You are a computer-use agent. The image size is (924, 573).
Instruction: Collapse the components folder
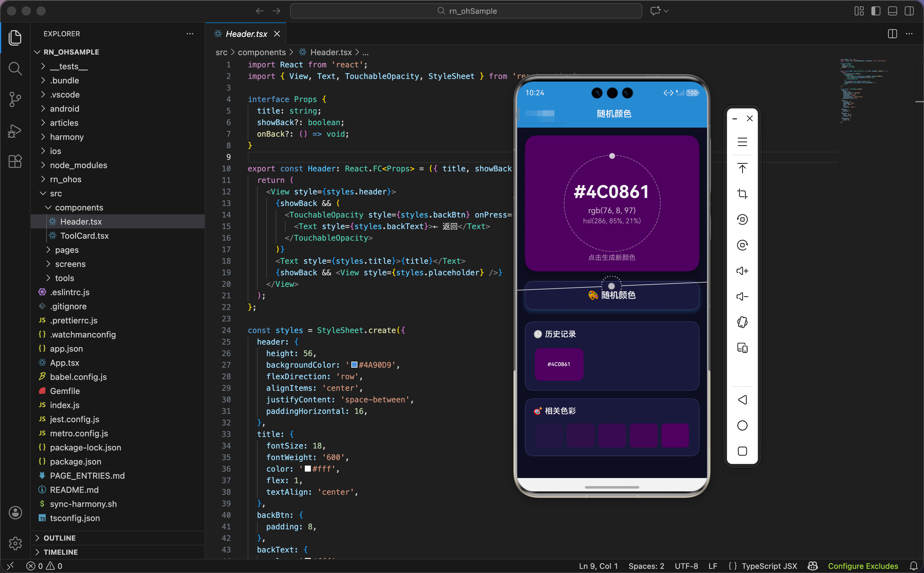click(x=79, y=207)
